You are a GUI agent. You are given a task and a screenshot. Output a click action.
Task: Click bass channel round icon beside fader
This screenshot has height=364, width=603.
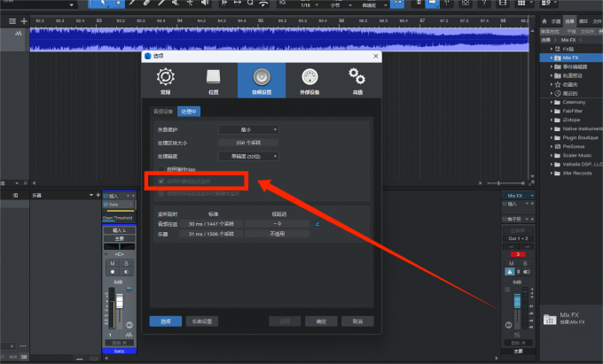point(129,325)
